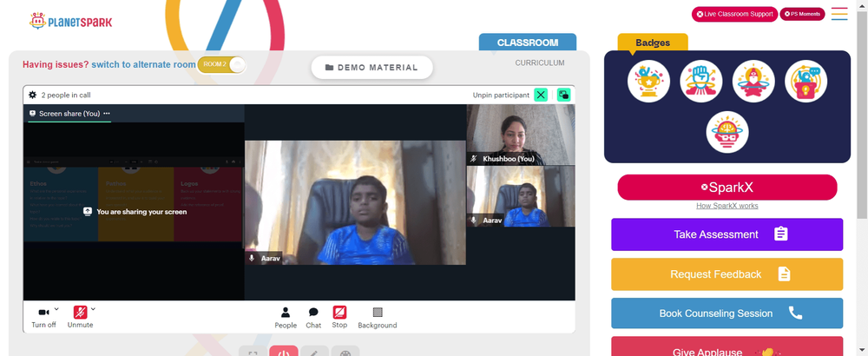Click Request Feedback
The image size is (868, 356).
[x=727, y=274]
